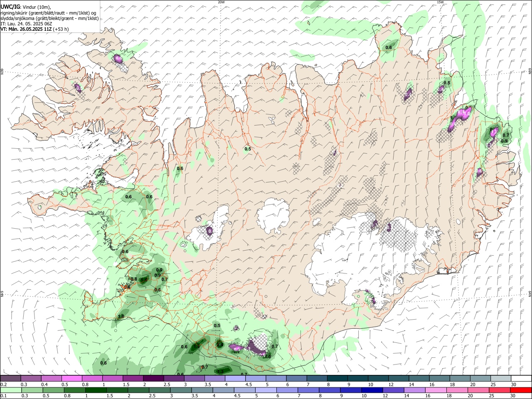
Task: Click the '0.6' value on the northeast peninsula
Action: tap(389, 47)
